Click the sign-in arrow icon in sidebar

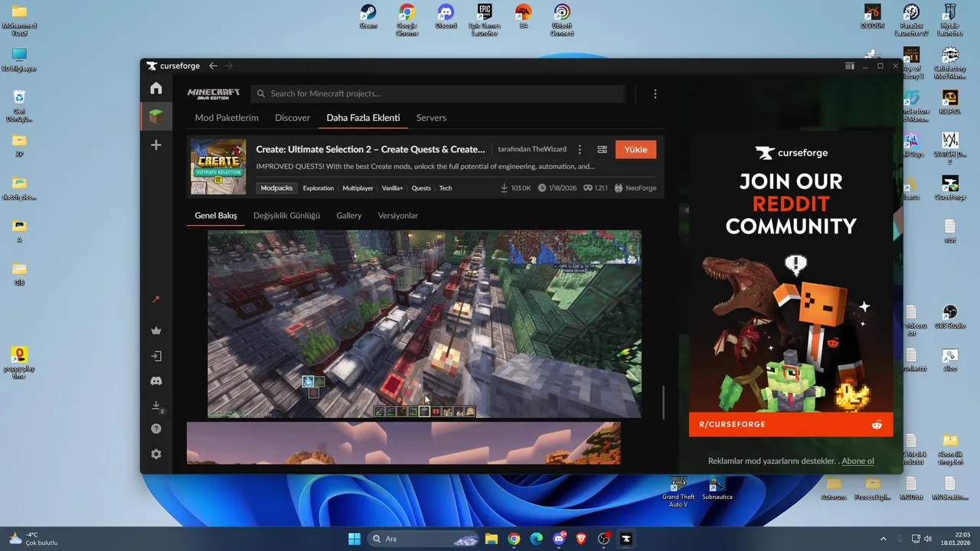[x=156, y=356]
